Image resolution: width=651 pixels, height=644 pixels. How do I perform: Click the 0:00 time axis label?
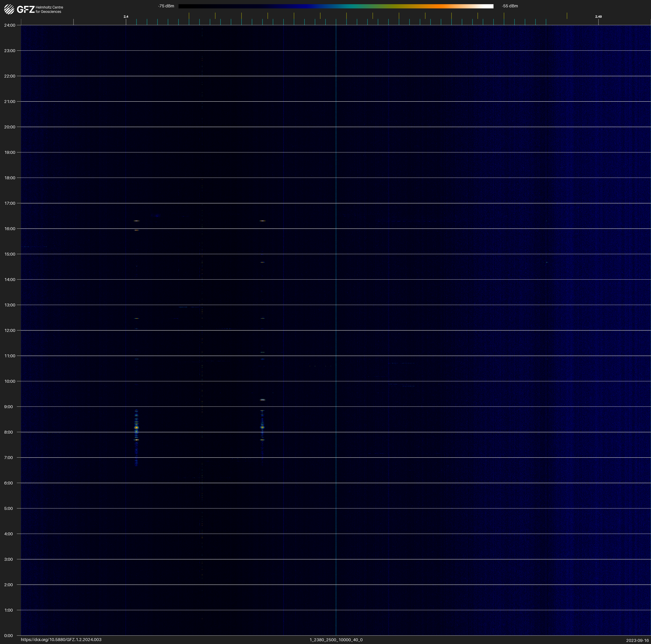click(x=8, y=636)
